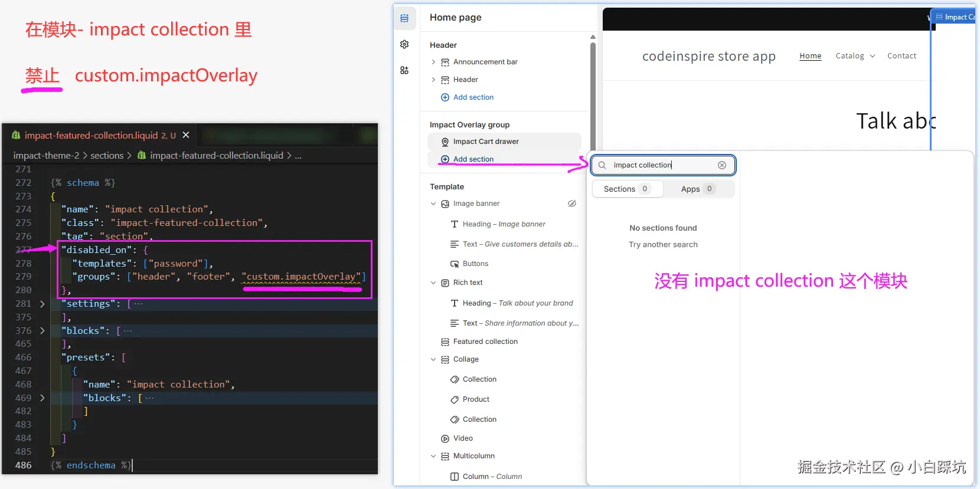This screenshot has width=980, height=489.
Task: Open the Home link in store navigation
Action: (811, 56)
